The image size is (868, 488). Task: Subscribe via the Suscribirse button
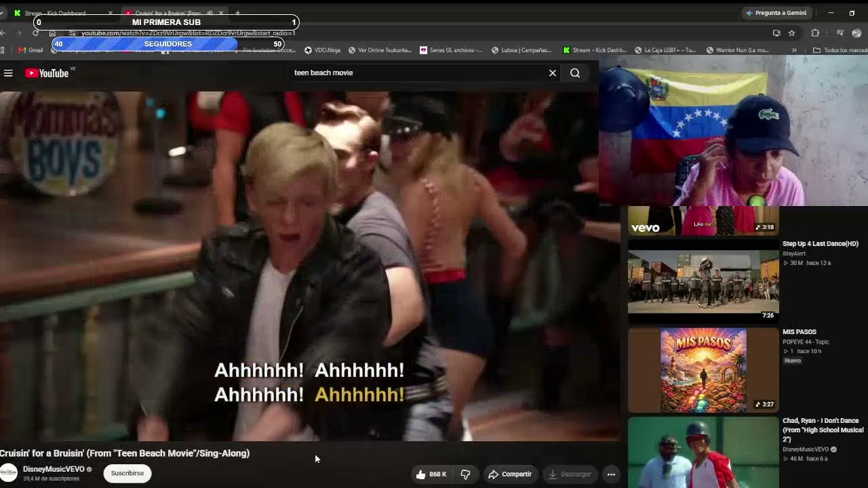coord(127,473)
